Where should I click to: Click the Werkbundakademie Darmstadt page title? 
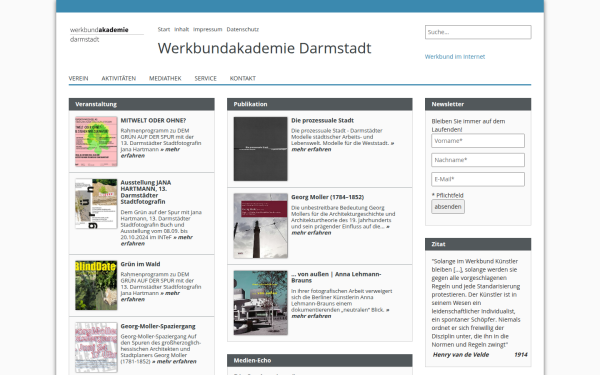click(264, 48)
